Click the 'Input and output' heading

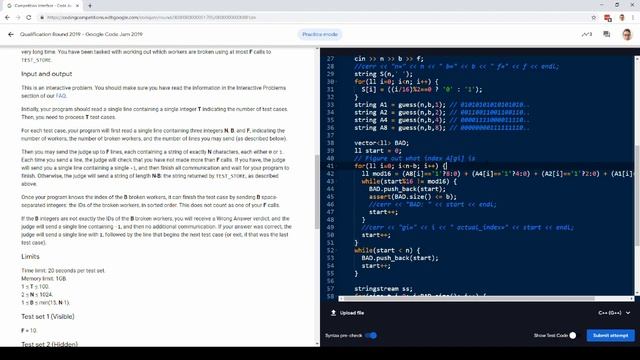point(47,74)
